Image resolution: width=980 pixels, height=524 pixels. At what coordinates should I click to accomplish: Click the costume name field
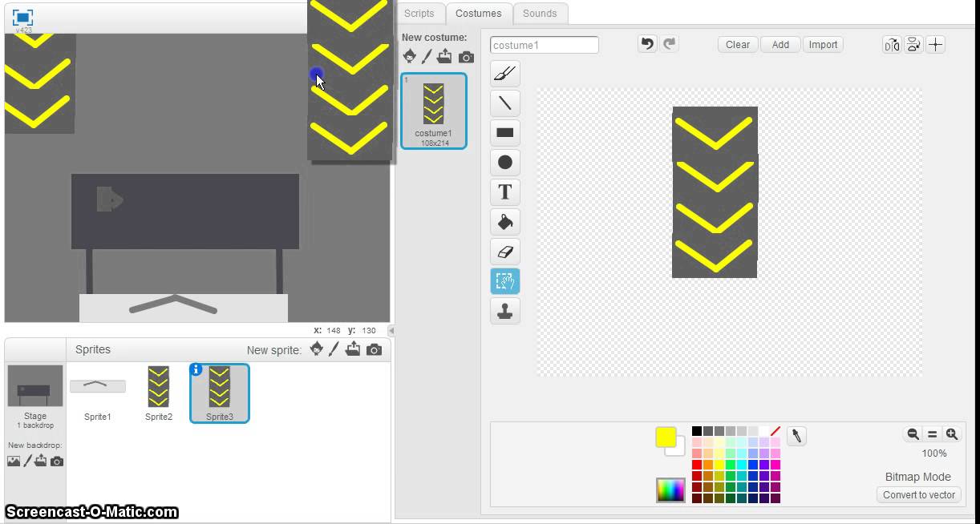pos(545,45)
